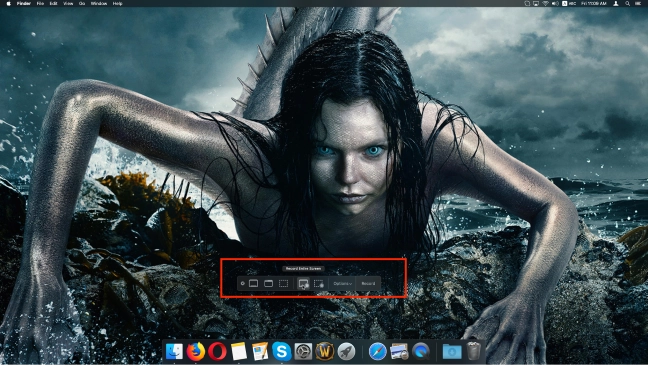Open Spotlight search magnifier icon
This screenshot has height=365, width=648.
(627, 3)
